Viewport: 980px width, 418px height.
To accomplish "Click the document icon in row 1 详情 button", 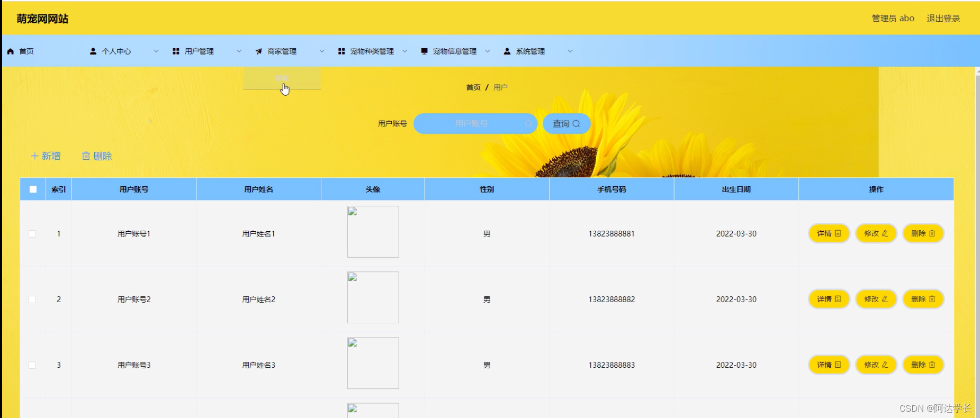I will 838,233.
